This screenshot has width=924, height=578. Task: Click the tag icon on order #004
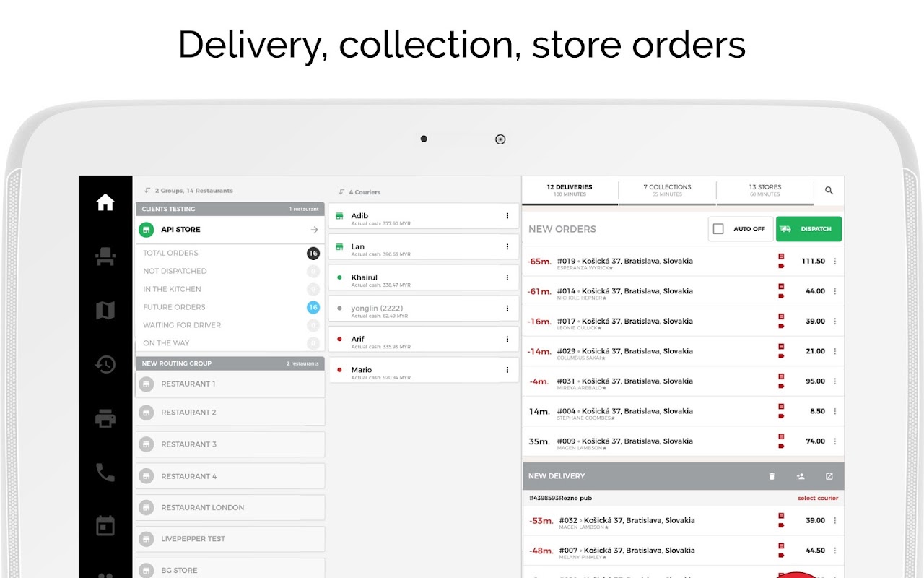[x=781, y=415]
